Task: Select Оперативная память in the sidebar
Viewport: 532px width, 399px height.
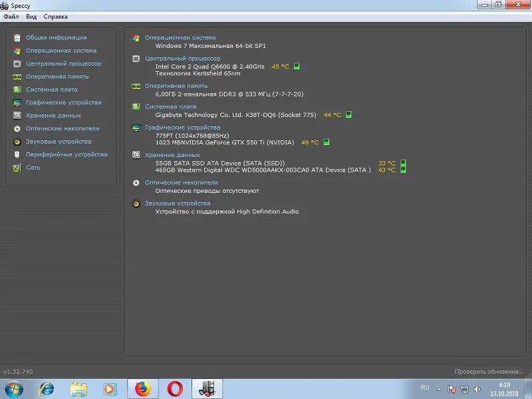Action: [57, 76]
